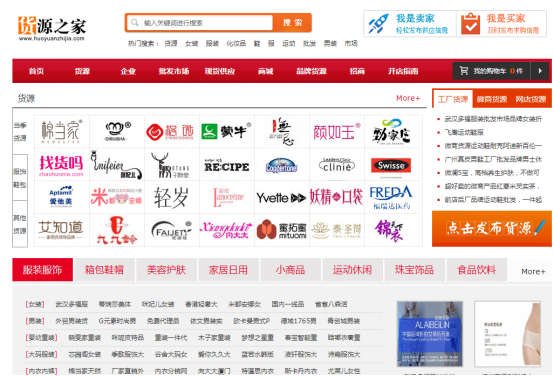The image size is (554, 376).
Task: Expand the shopping cart arrow
Action: pos(540,71)
